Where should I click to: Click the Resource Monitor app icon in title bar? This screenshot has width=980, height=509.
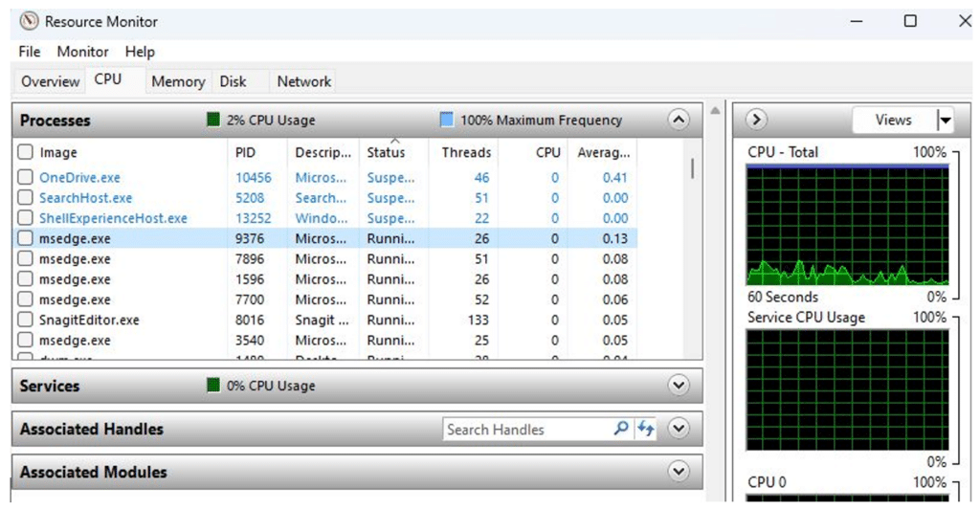pyautogui.click(x=30, y=21)
